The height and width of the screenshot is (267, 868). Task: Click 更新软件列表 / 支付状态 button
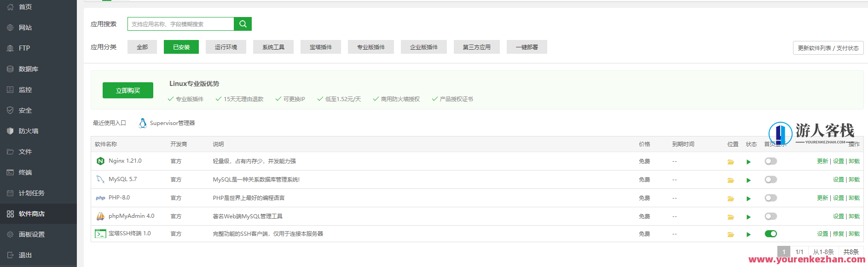point(828,48)
